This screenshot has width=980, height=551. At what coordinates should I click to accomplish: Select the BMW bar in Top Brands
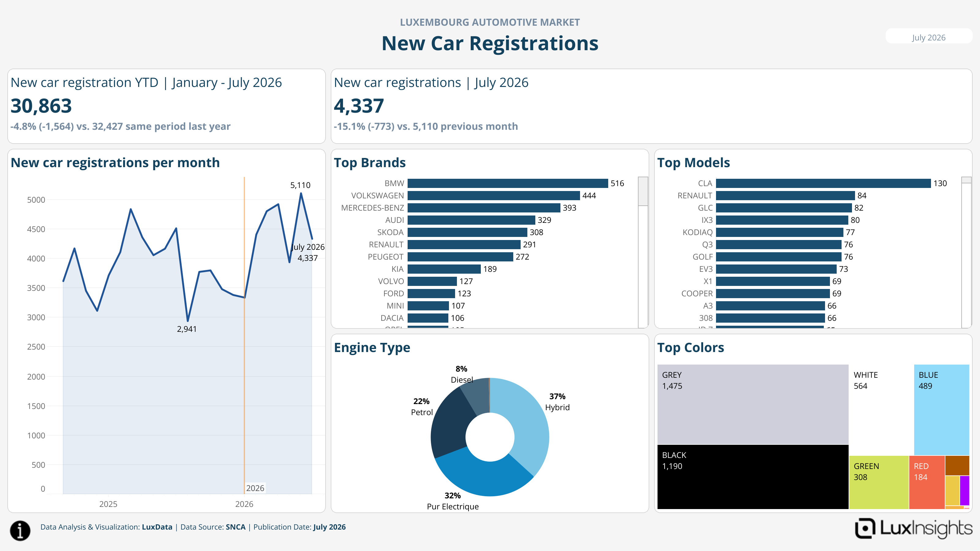(x=507, y=183)
